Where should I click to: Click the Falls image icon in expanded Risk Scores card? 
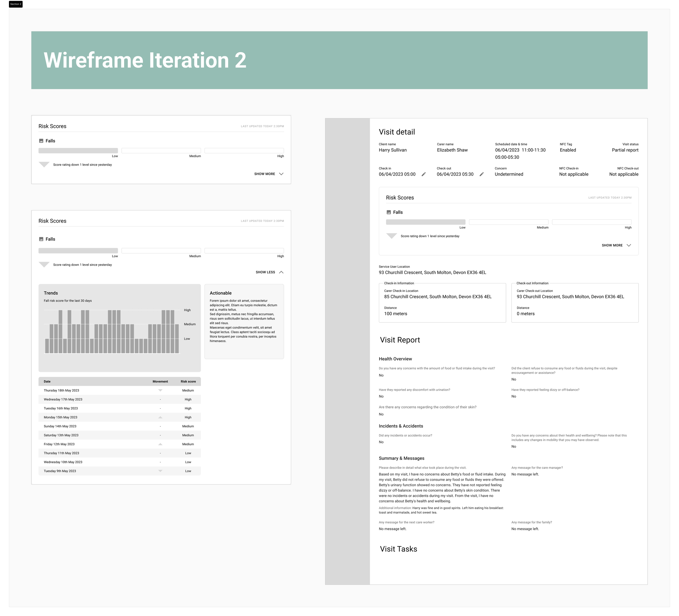41,239
